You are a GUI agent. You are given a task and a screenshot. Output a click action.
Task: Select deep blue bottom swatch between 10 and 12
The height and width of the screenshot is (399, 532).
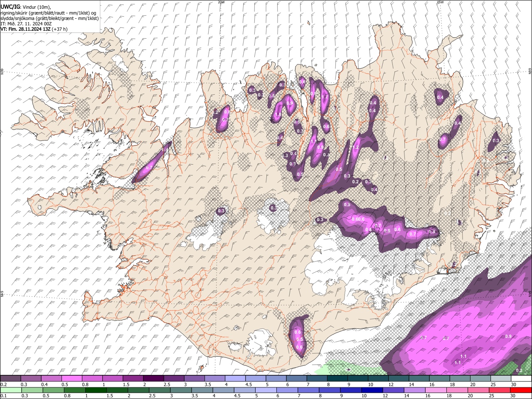[372, 390]
